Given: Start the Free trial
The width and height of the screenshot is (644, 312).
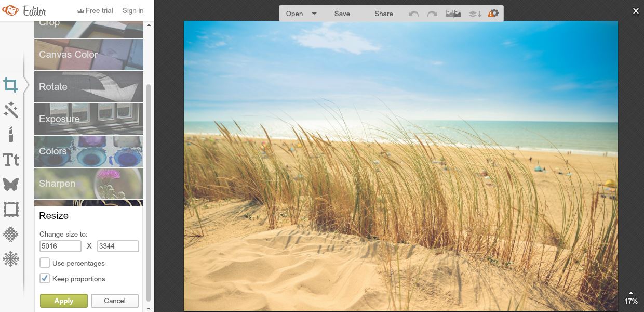Looking at the screenshot, I should (95, 10).
